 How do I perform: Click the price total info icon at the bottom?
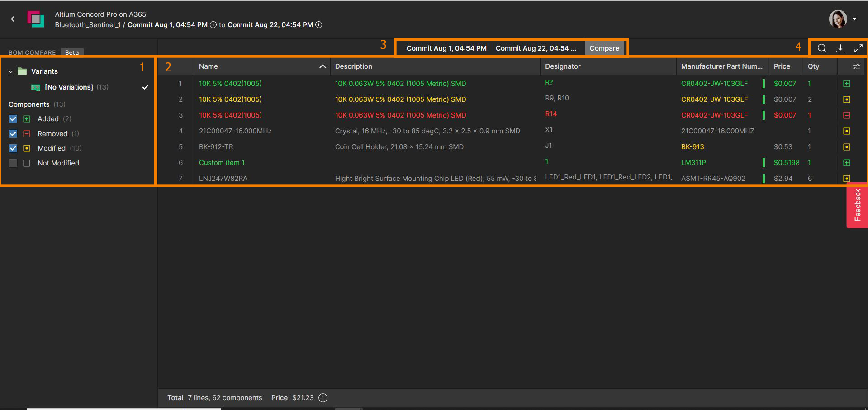click(323, 398)
